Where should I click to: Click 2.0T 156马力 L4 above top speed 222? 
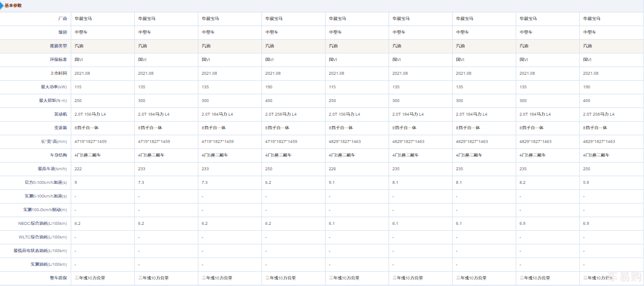90,114
